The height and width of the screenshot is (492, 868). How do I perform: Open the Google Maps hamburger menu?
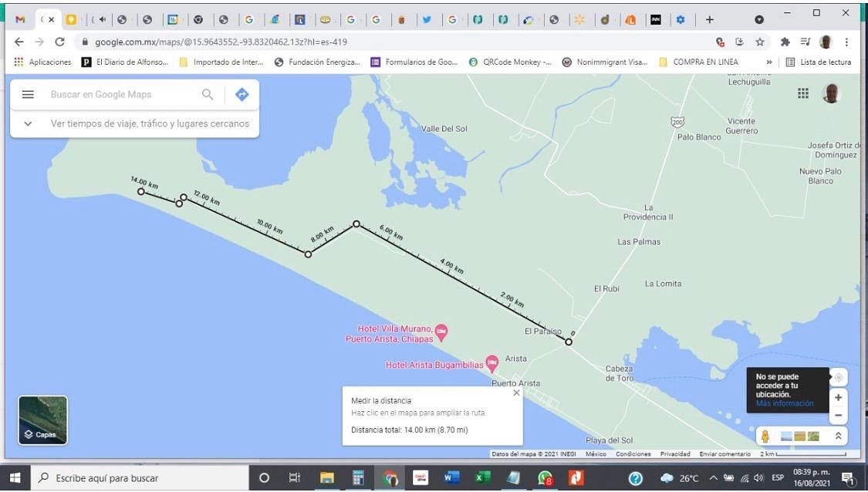(x=28, y=95)
